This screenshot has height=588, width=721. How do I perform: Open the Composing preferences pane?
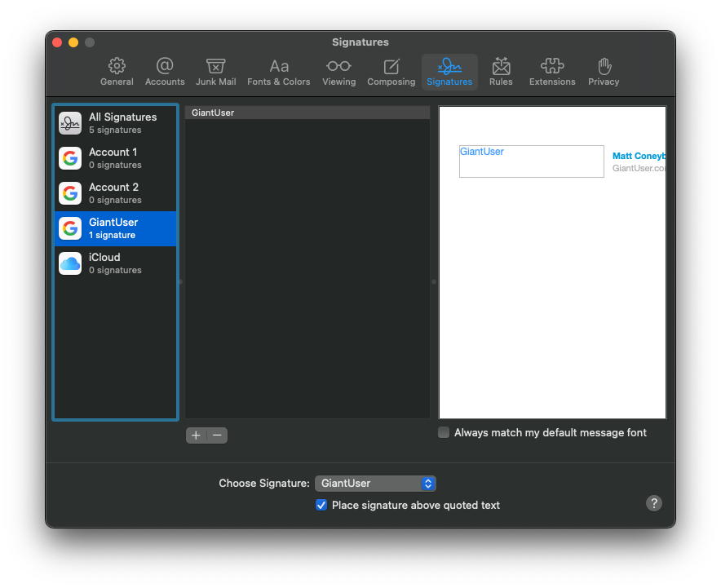(x=391, y=72)
